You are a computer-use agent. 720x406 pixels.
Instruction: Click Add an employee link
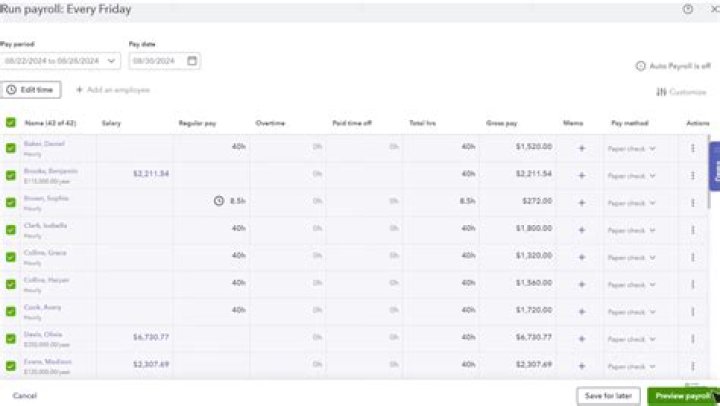click(113, 90)
